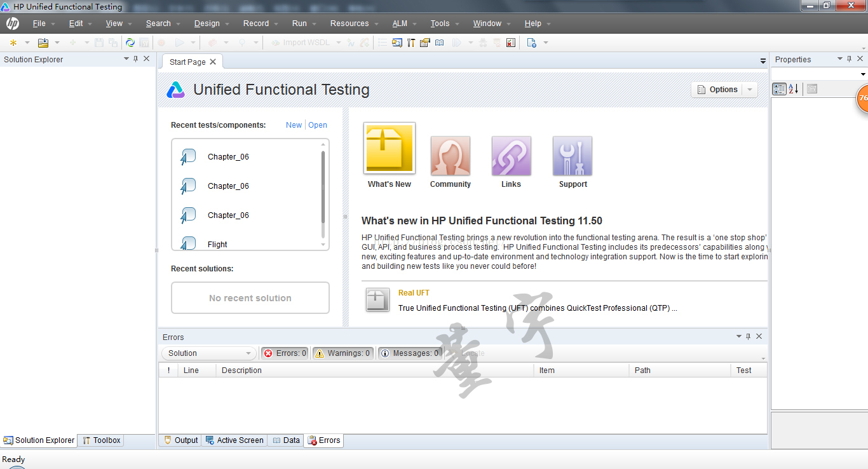Viewport: 868px width, 469px height.
Task: Open the Design menu
Action: (207, 24)
